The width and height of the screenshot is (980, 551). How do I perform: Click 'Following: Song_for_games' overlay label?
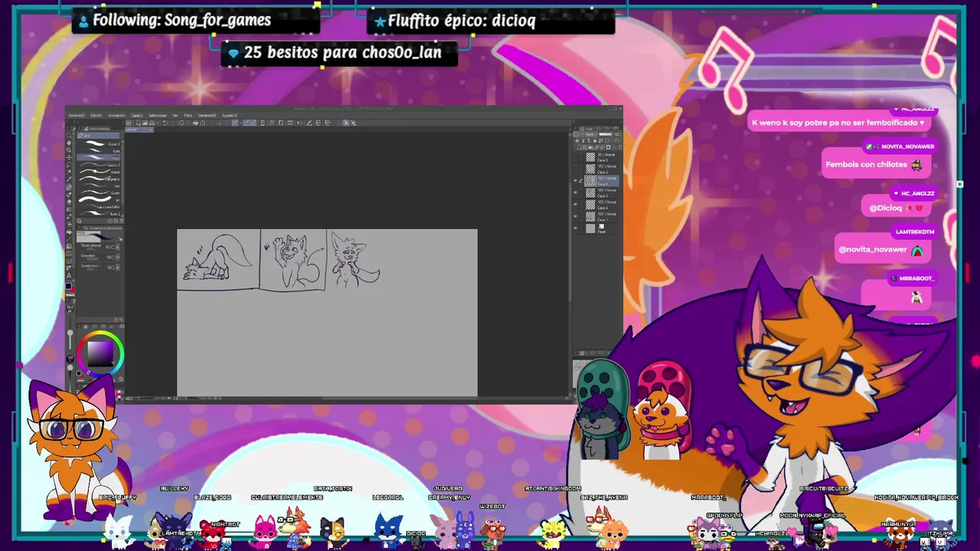(181, 20)
